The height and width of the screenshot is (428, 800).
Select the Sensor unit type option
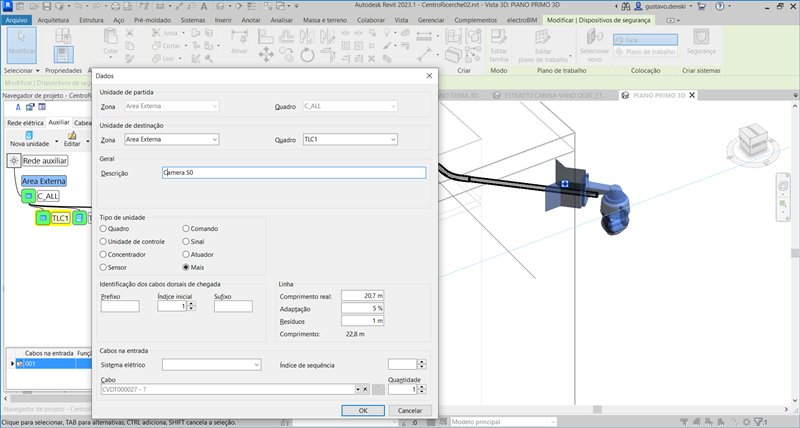(x=103, y=268)
